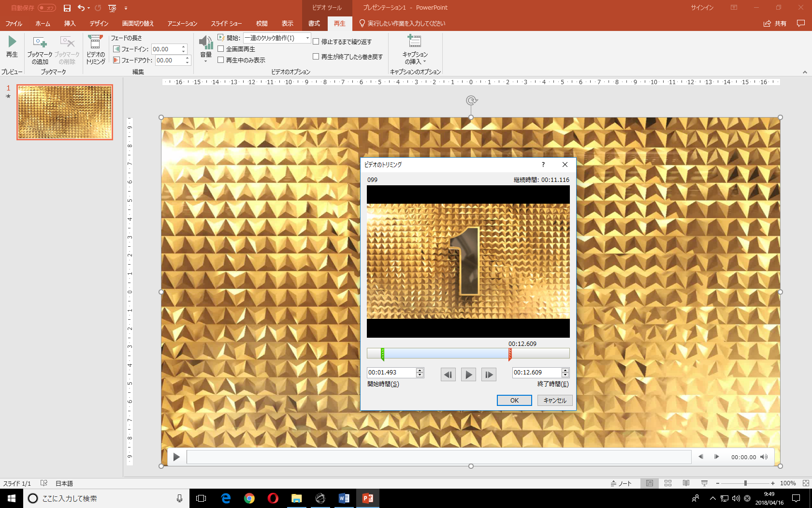This screenshot has height=508, width=812.
Task: Open the Quick Access Toolbar customize dropdown
Action: coord(126,8)
